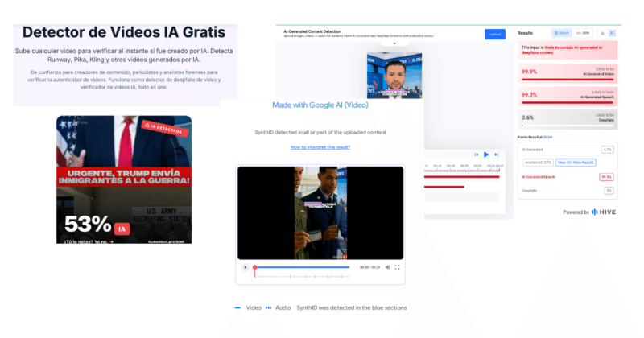This screenshot has width=644, height=338.
Task: Click the 99.3% AI-Generated Speech frame value
Action: click(x=606, y=177)
